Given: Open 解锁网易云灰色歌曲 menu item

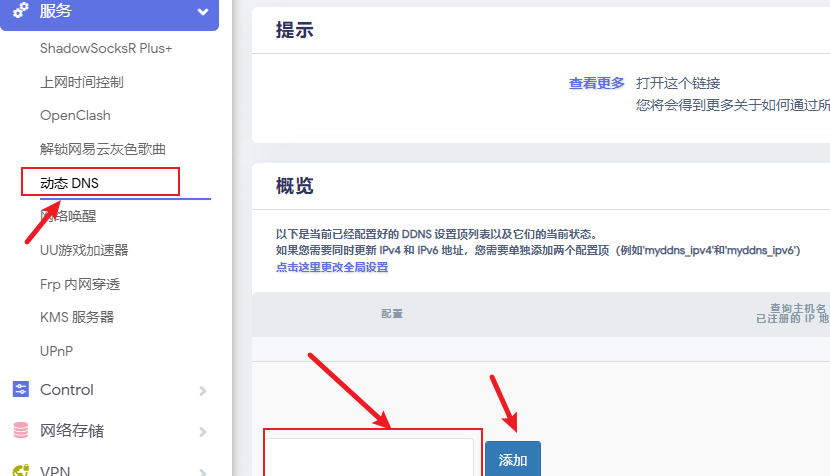Looking at the screenshot, I should [x=103, y=149].
